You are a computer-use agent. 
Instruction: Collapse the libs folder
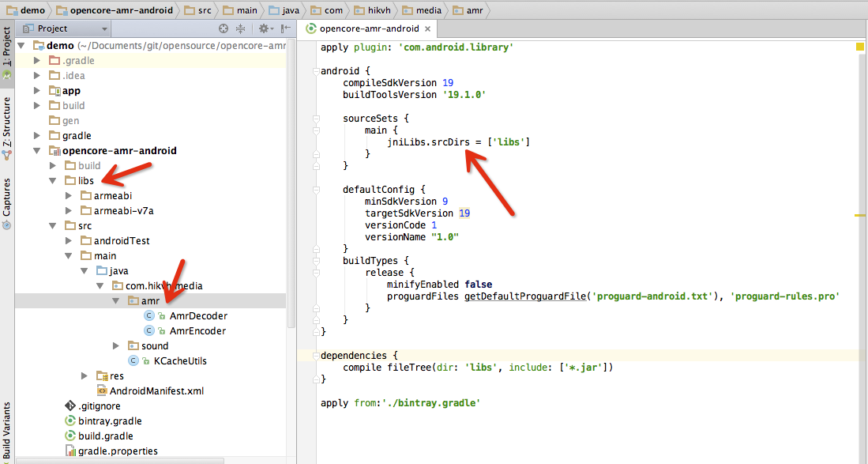[53, 180]
